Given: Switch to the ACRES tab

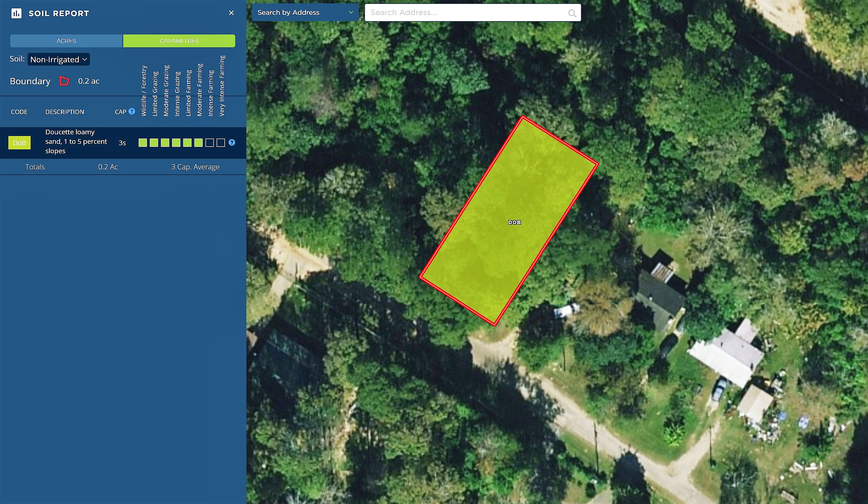Looking at the screenshot, I should tap(67, 41).
